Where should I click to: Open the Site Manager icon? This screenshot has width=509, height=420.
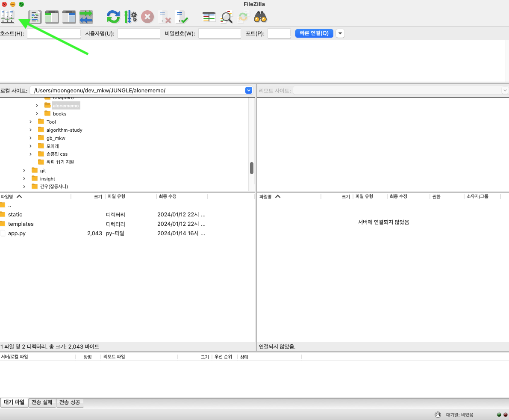click(x=7, y=17)
